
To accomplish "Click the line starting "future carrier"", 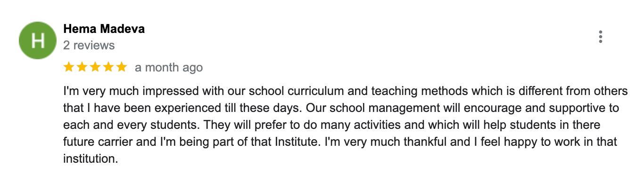I will [340, 142].
